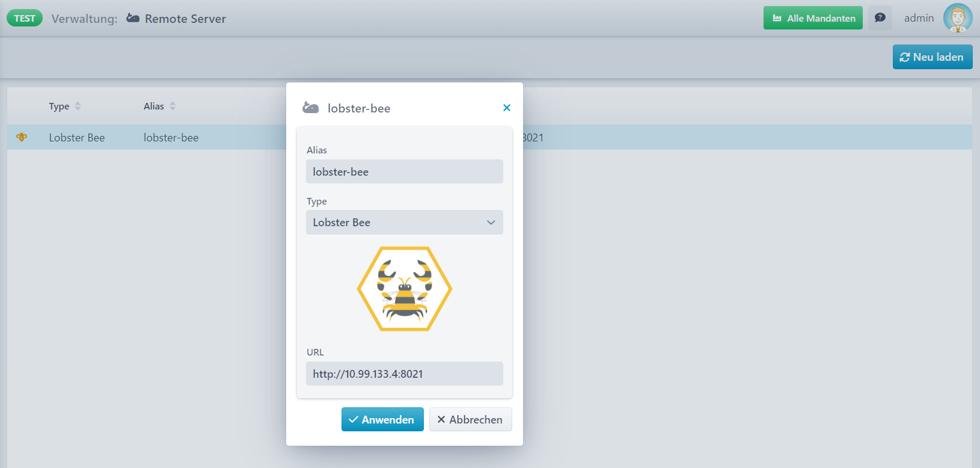Select the Lobster Bee type cell
Image resolution: width=980 pixels, height=468 pixels.
point(77,138)
